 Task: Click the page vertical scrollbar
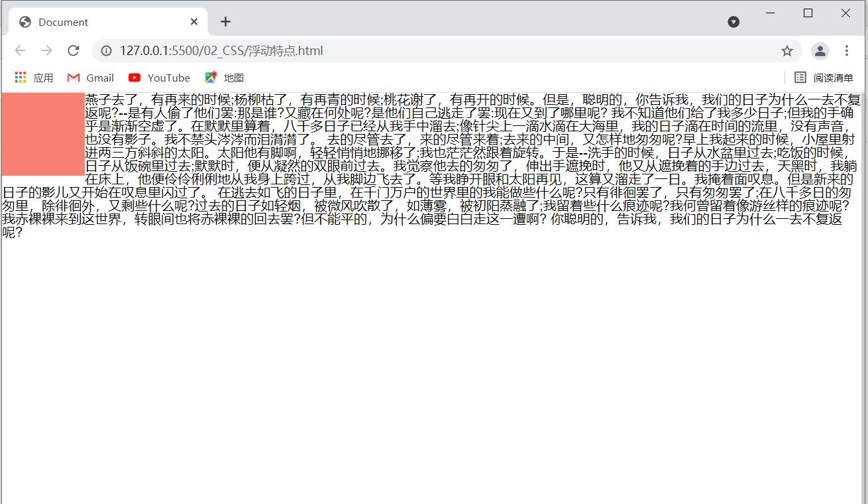click(x=864, y=298)
